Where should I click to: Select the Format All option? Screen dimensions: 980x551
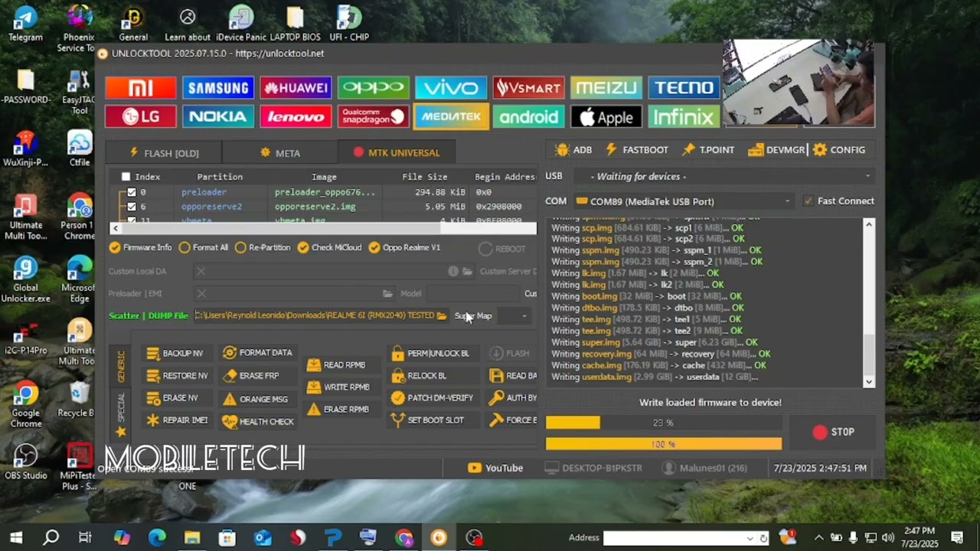(x=204, y=247)
